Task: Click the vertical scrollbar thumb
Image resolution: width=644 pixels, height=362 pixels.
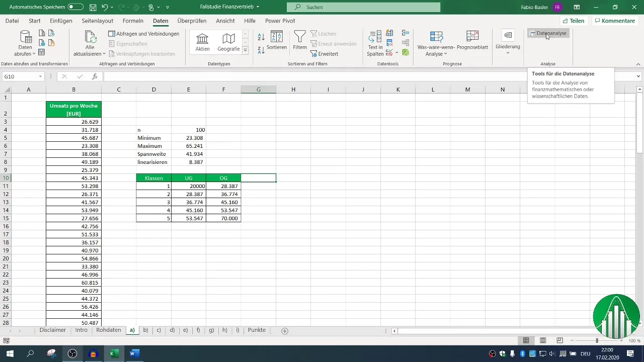Action: (x=640, y=123)
